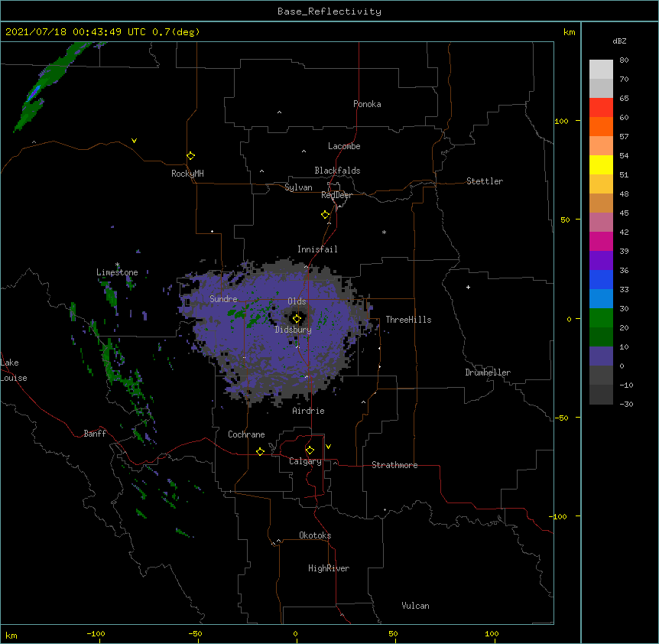Select the orange 57–60 dBZ legend swatch

[x=601, y=126]
